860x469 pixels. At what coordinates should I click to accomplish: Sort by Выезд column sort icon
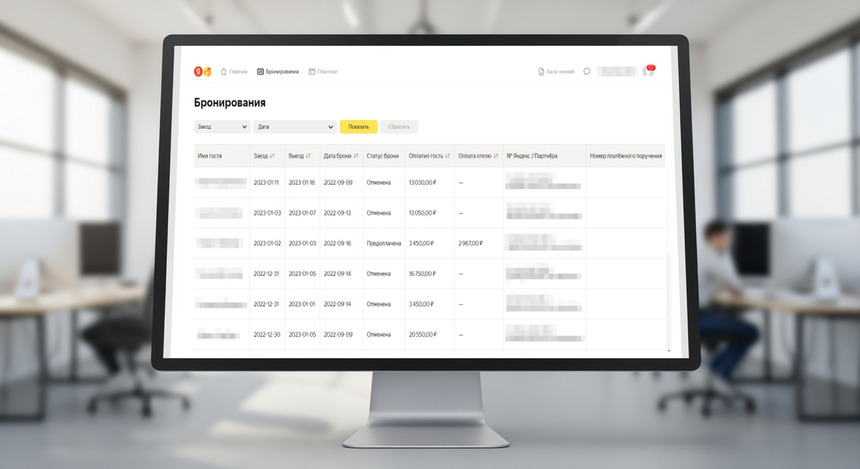308,156
